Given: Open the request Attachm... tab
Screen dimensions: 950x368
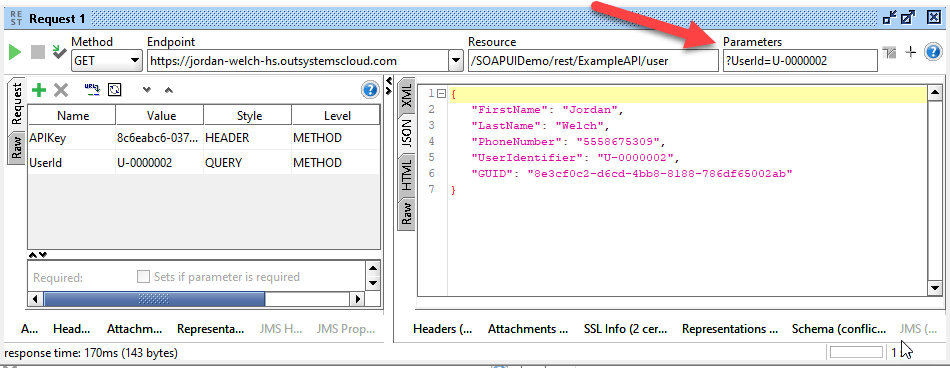Looking at the screenshot, I should pos(135,329).
